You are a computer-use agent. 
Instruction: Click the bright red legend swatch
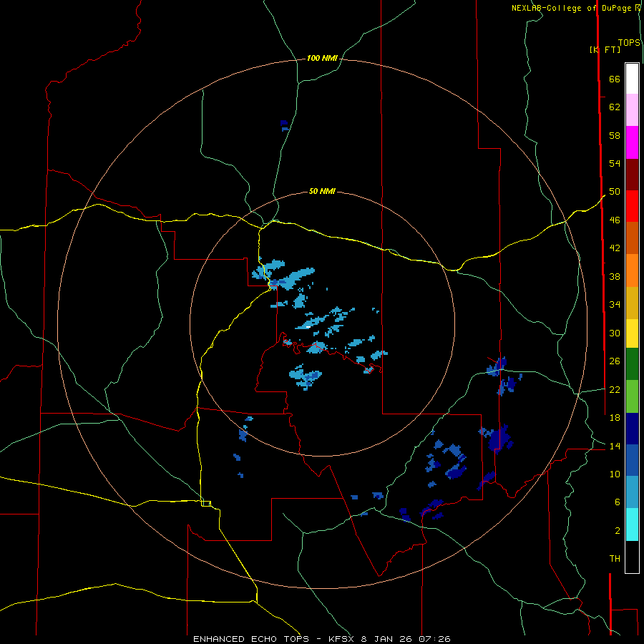pyautogui.click(x=632, y=206)
